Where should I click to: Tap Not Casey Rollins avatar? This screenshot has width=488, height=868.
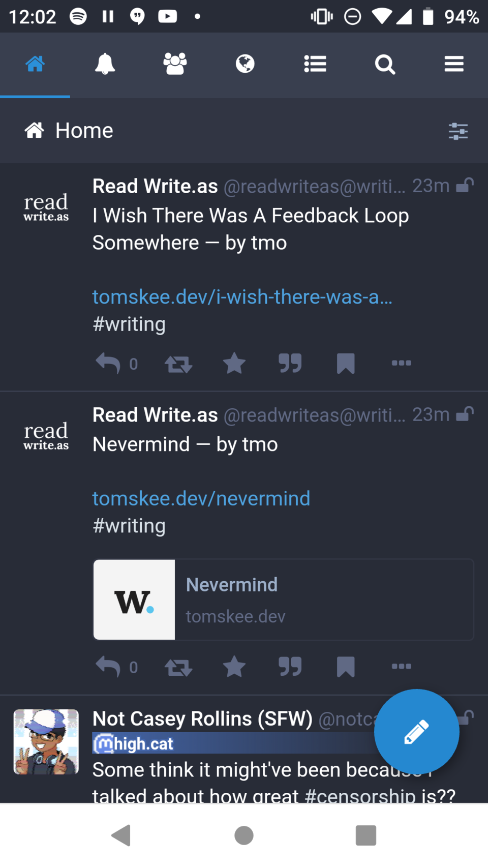(46, 741)
